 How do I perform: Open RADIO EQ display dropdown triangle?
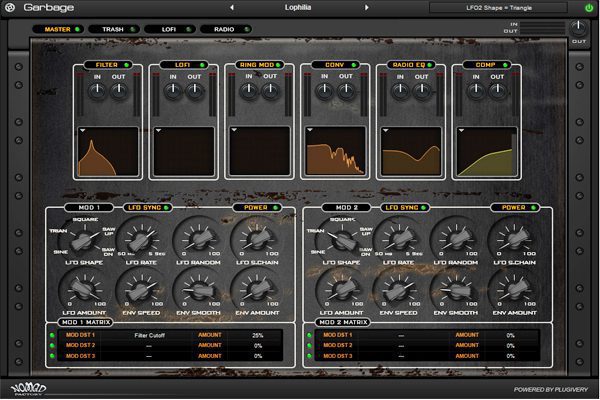385,131
